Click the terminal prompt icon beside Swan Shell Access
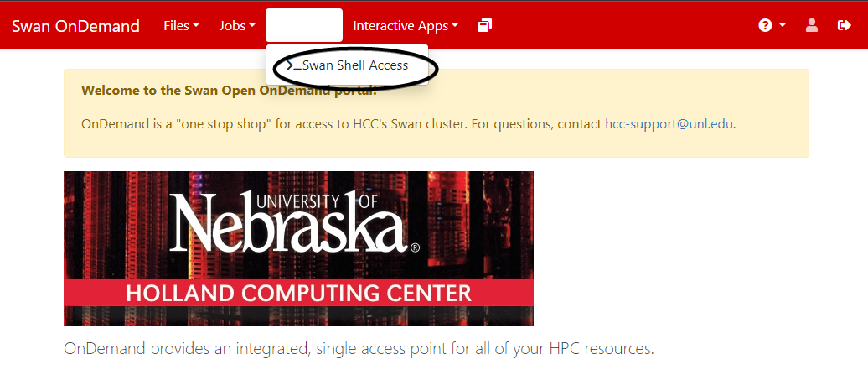The width and height of the screenshot is (868, 375). (x=293, y=65)
